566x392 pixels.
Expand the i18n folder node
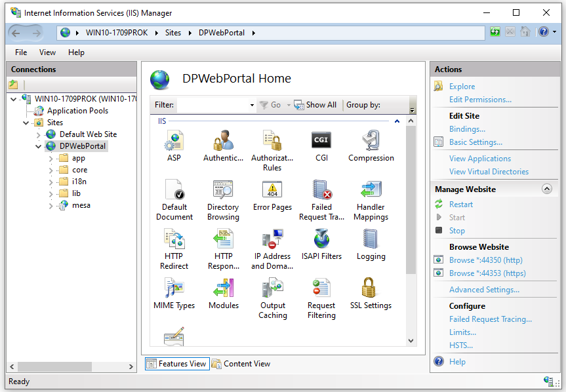click(51, 182)
